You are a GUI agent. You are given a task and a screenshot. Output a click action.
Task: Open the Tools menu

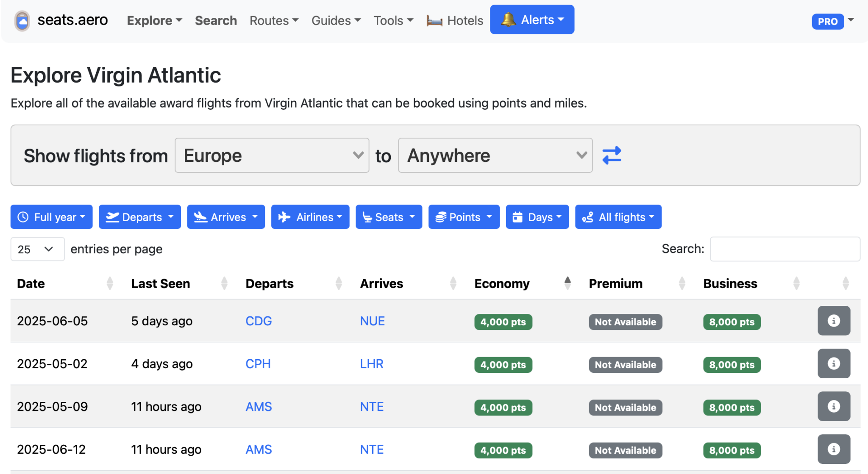tap(392, 20)
